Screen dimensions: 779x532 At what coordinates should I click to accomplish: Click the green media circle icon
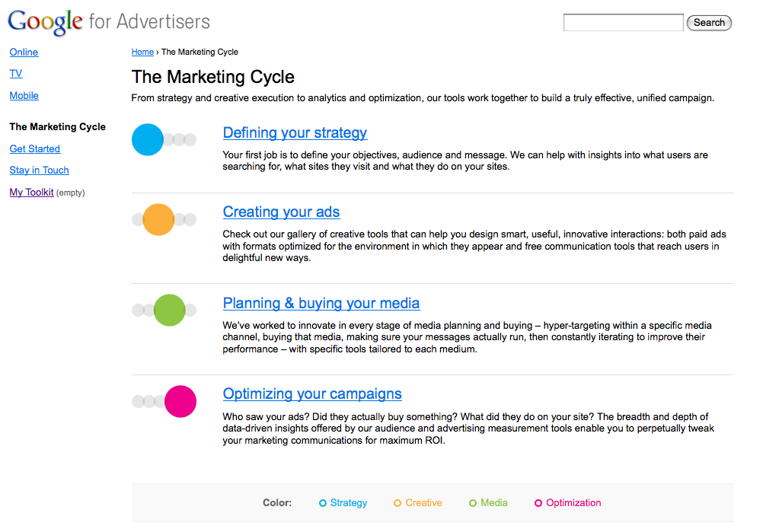click(169, 310)
